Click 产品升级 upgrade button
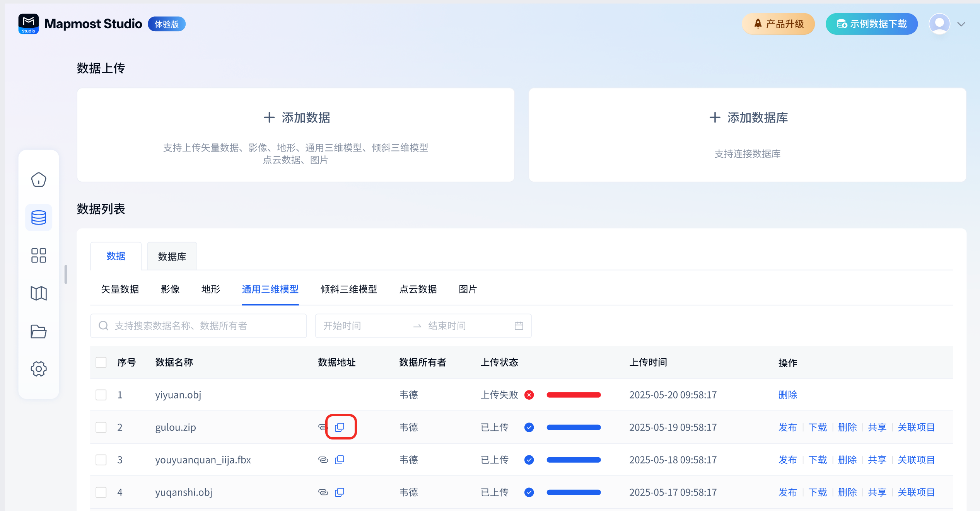980x511 pixels. [778, 24]
